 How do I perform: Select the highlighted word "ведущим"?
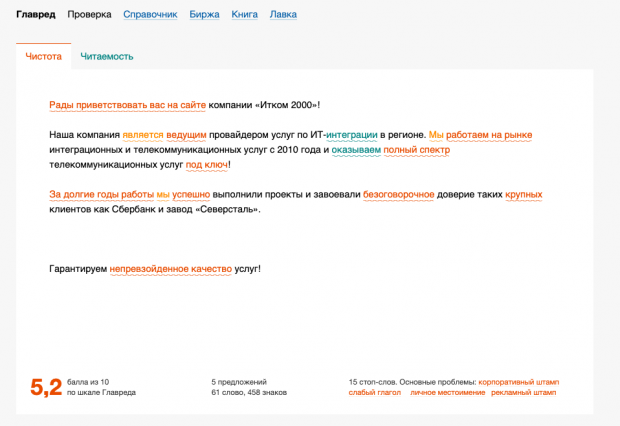click(x=187, y=134)
